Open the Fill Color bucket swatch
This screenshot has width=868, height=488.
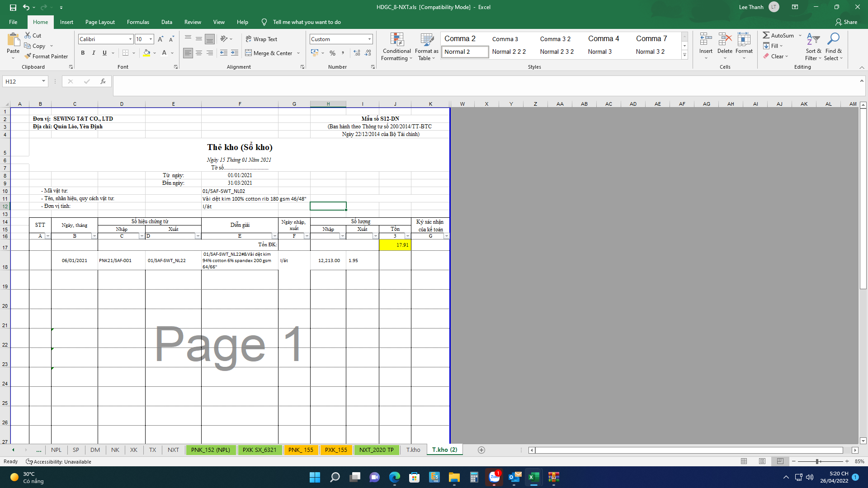point(146,53)
